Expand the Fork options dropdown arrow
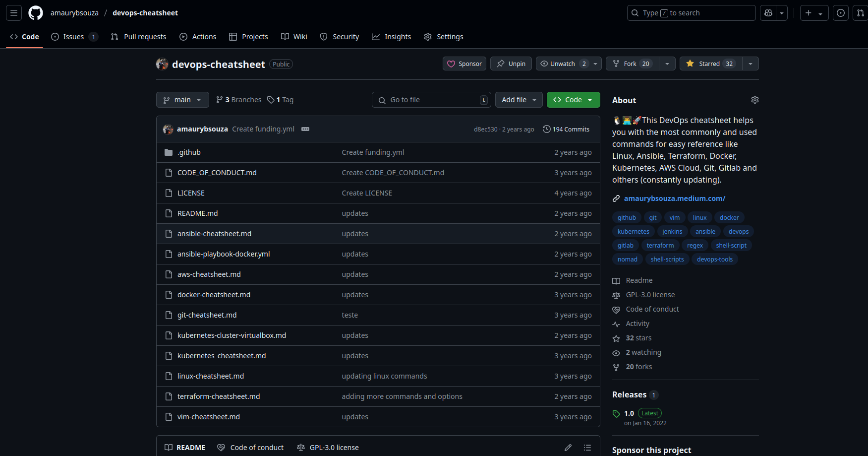The width and height of the screenshot is (868, 456). (x=667, y=64)
